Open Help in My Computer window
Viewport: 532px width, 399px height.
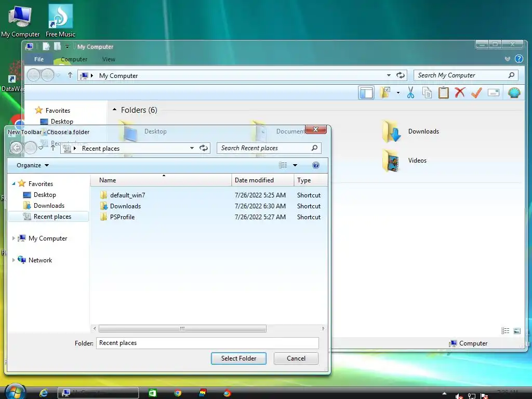tap(519, 59)
